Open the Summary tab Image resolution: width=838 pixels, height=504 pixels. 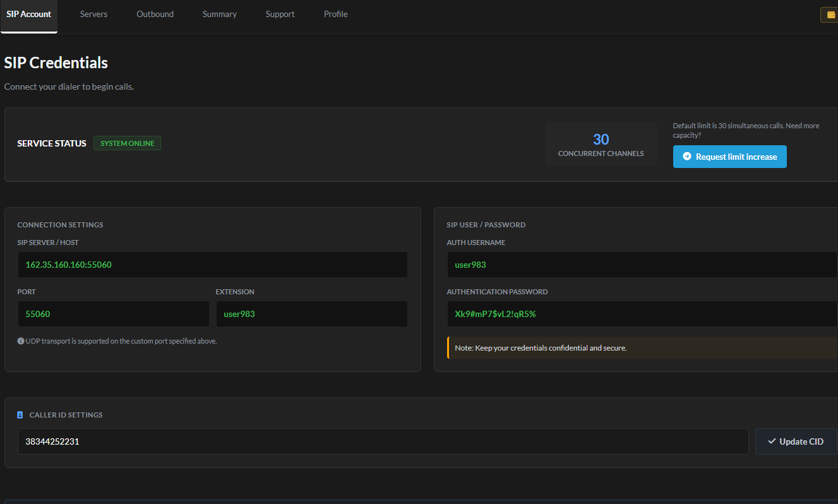(x=220, y=15)
